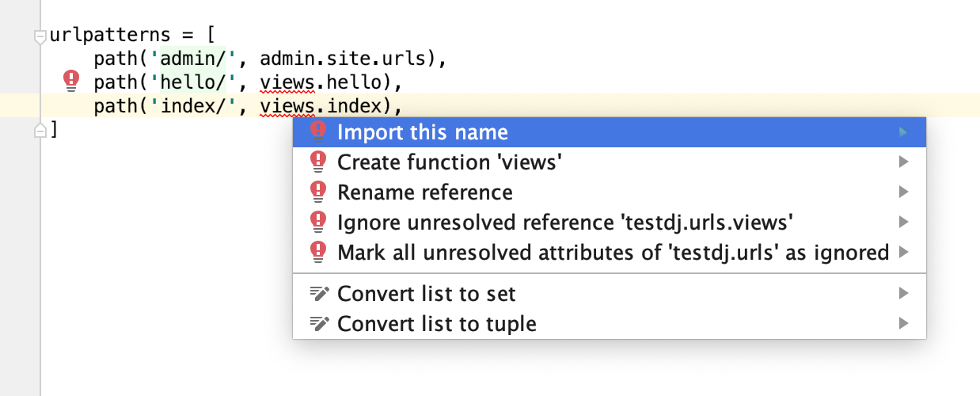The width and height of the screenshot is (980, 396).
Task: Click the closing bracket fold marker
Action: pos(40,131)
